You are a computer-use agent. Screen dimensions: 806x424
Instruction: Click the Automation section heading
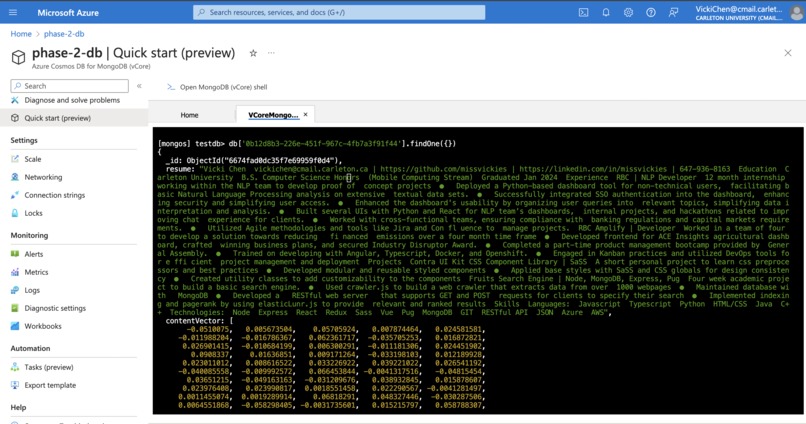point(30,348)
